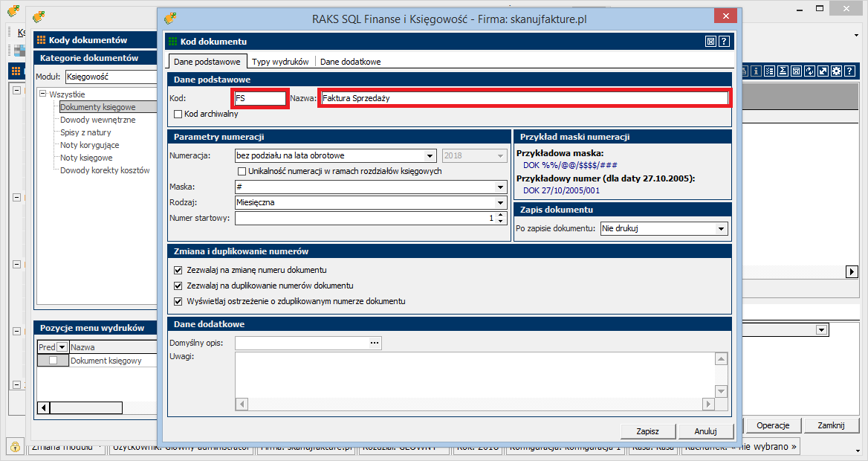Toggle Zezwalaj na zmianę numeru dokumentu
Image resolution: width=868 pixels, height=461 pixels.
click(x=178, y=270)
